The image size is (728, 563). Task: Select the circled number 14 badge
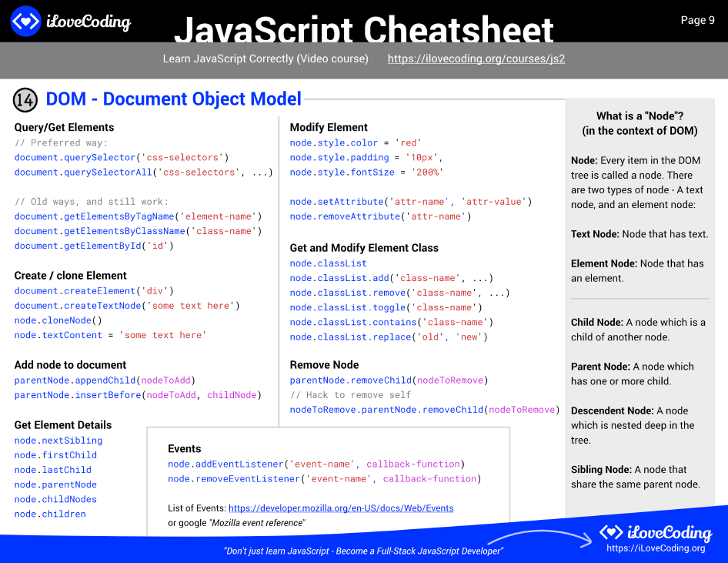pyautogui.click(x=24, y=99)
